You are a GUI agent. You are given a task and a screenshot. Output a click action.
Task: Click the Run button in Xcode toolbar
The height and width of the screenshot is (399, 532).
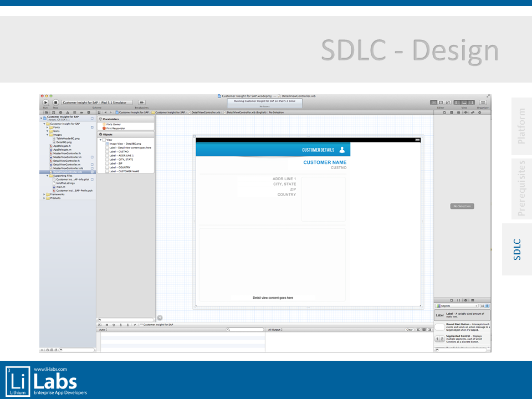pos(45,103)
